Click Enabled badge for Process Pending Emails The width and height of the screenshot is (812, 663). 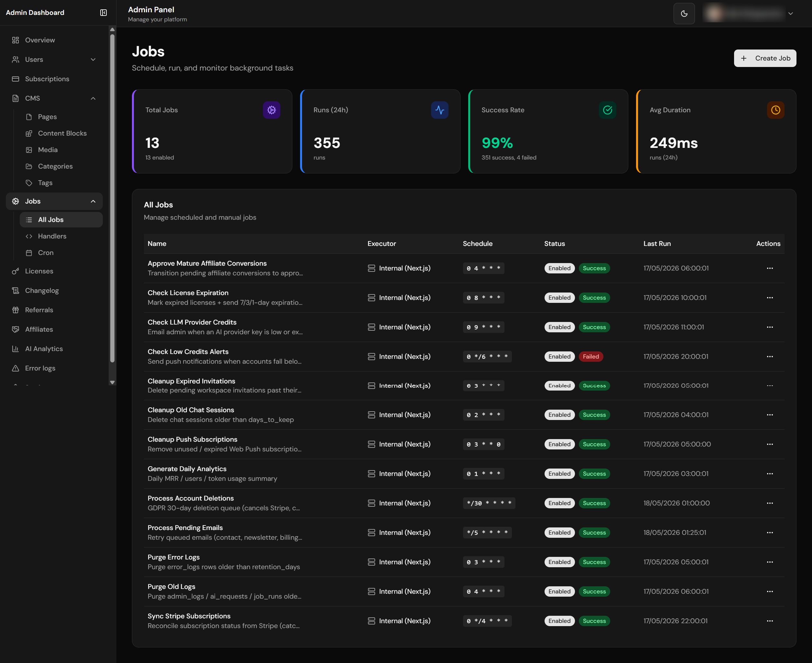[559, 532]
